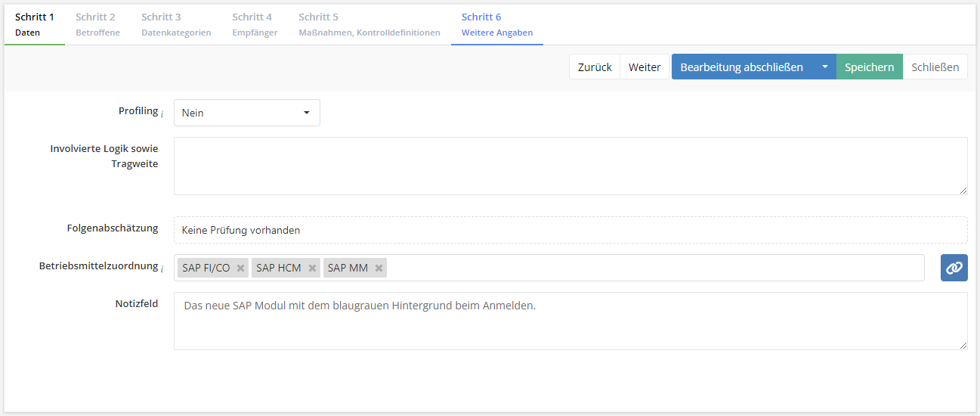Screen dimensions: 980x416
Task: Click into the Involvierte Logik text area
Action: [570, 166]
